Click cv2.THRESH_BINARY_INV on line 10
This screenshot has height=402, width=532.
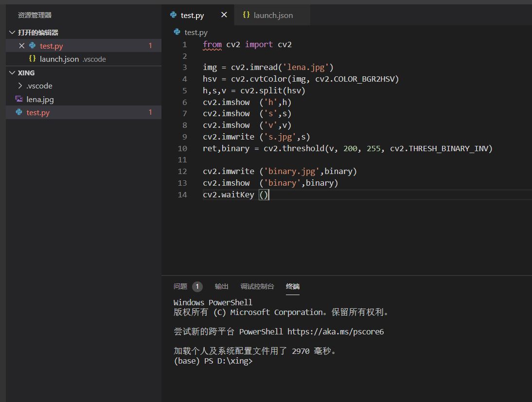tap(439, 149)
